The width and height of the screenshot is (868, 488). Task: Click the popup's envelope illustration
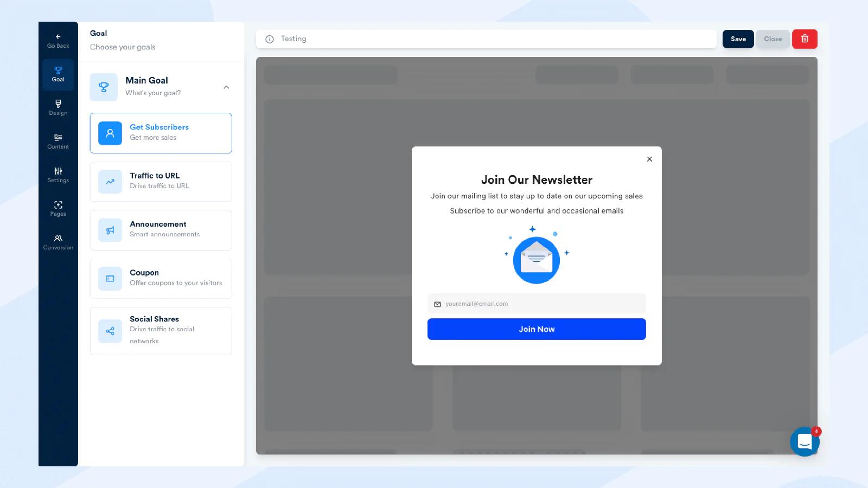click(537, 255)
